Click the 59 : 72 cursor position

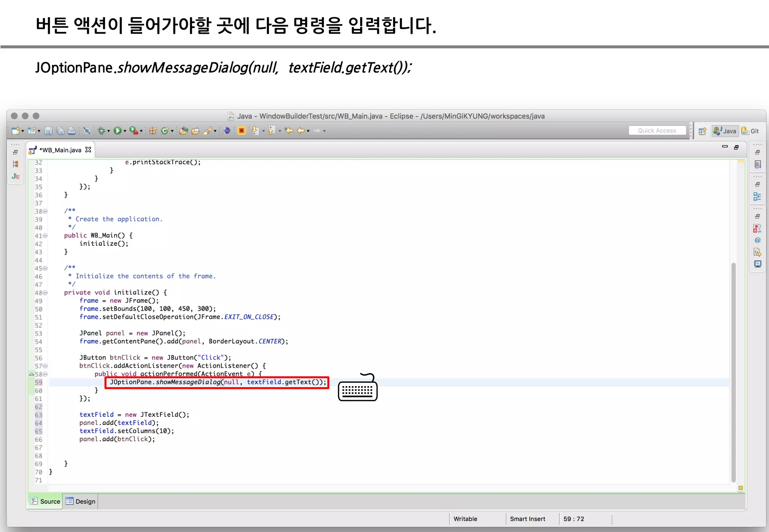pyautogui.click(x=573, y=519)
